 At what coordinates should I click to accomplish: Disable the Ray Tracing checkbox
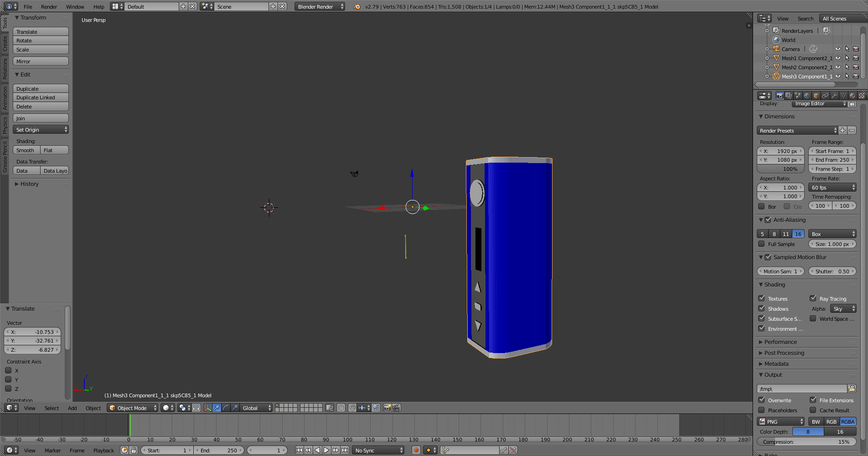point(813,298)
